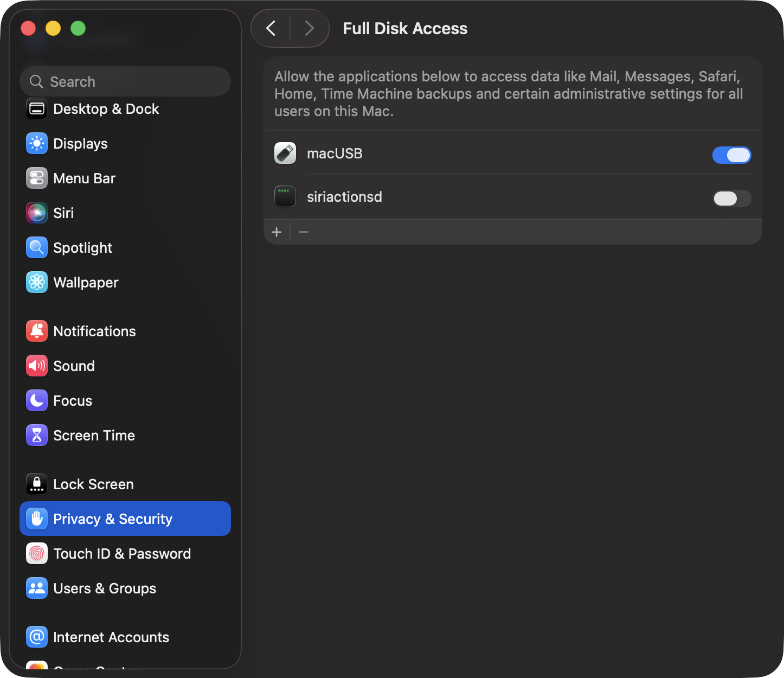Click the Desktop & Dock sidebar icon
The height and width of the screenshot is (678, 784).
pyautogui.click(x=37, y=109)
